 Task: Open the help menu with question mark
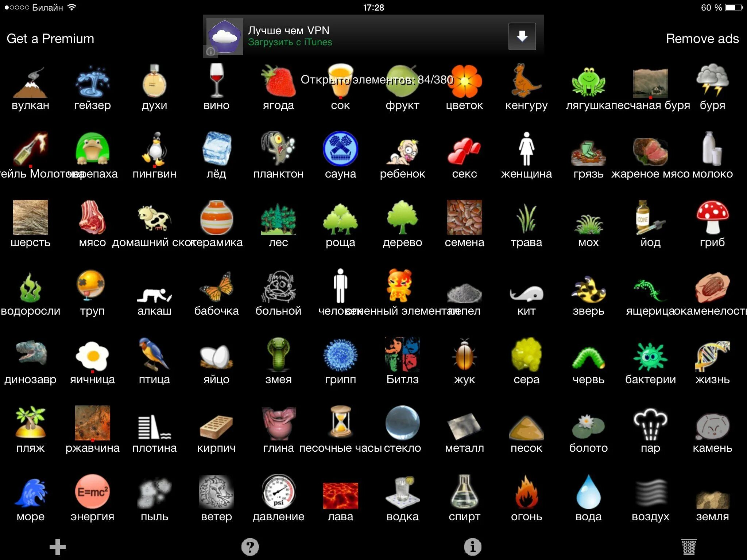click(x=249, y=546)
